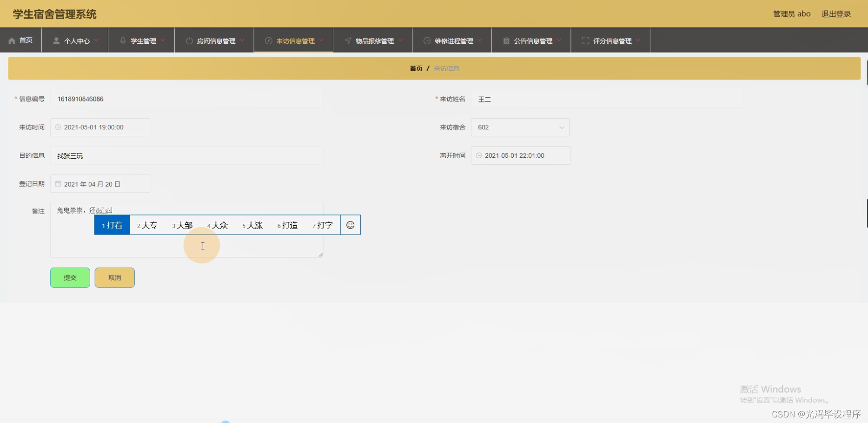
Task: Select candidate 大专 from the IME bar
Action: click(x=148, y=225)
